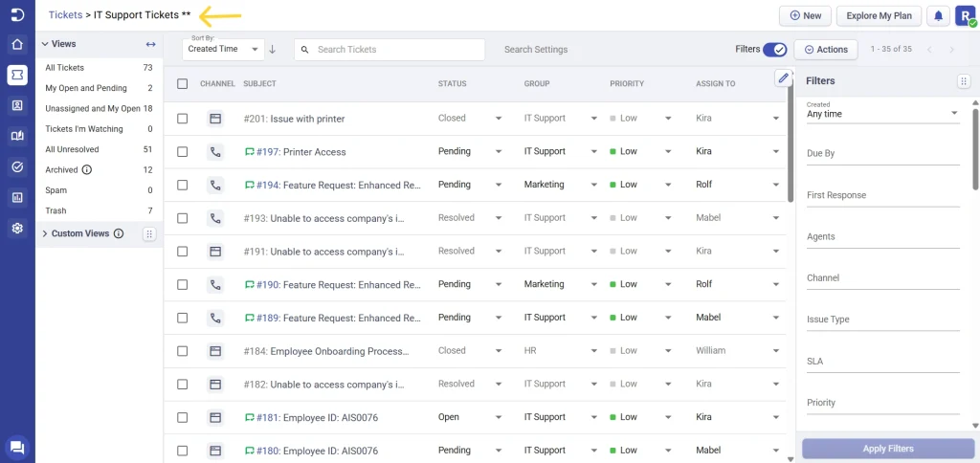
Task: Open the Contacts icon in left sidebar
Action: pyautogui.click(x=17, y=105)
